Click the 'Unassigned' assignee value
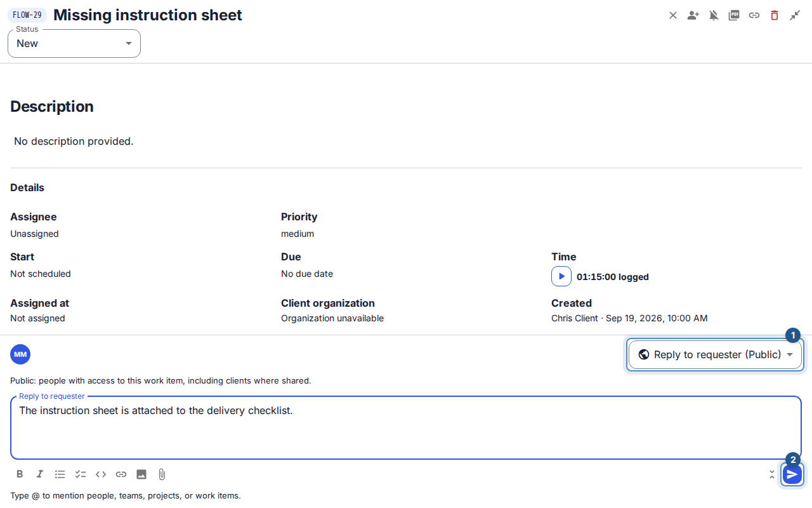Image resolution: width=812 pixels, height=508 pixels. pos(34,234)
